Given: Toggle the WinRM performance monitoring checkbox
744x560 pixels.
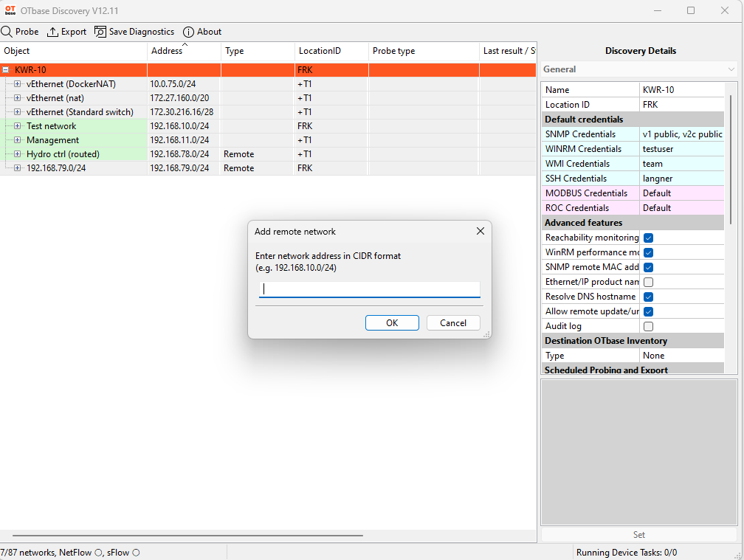Looking at the screenshot, I should click(648, 252).
